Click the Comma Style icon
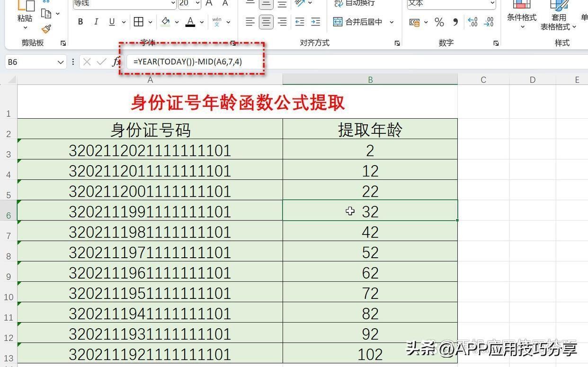588x367 pixels. (455, 22)
